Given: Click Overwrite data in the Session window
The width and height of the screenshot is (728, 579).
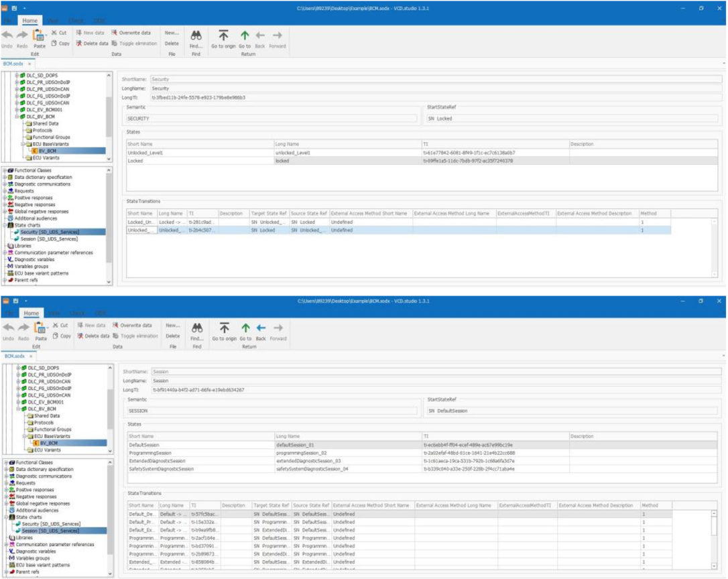Looking at the screenshot, I should pos(132,326).
